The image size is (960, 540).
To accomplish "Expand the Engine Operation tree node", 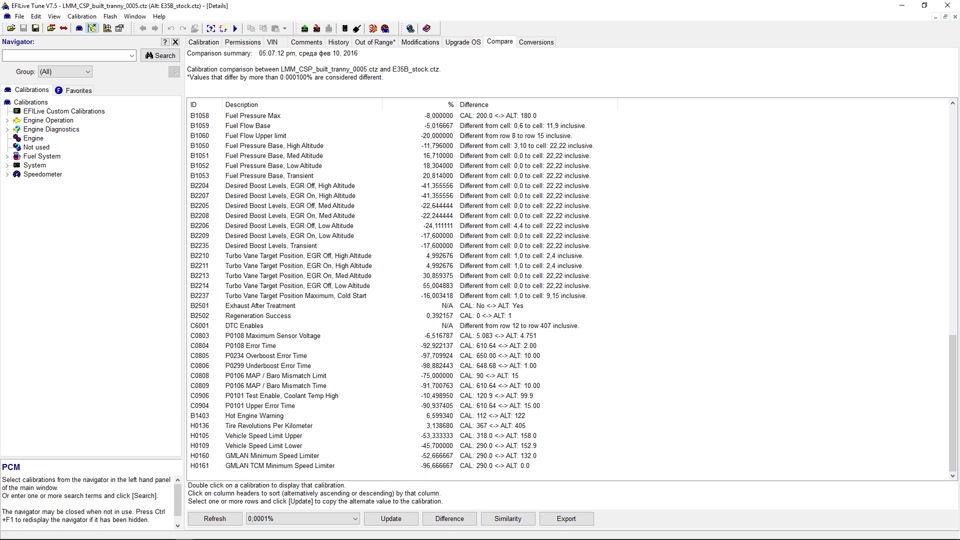I will [7, 121].
